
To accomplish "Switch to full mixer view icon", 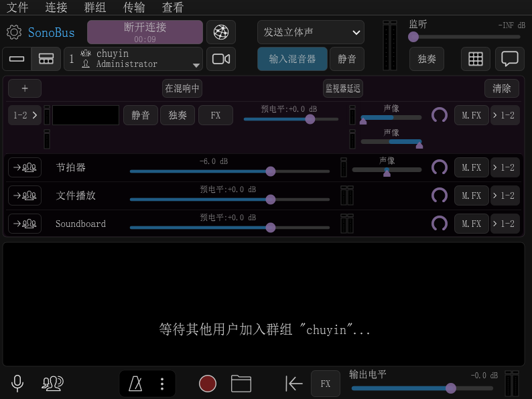I will point(46,59).
